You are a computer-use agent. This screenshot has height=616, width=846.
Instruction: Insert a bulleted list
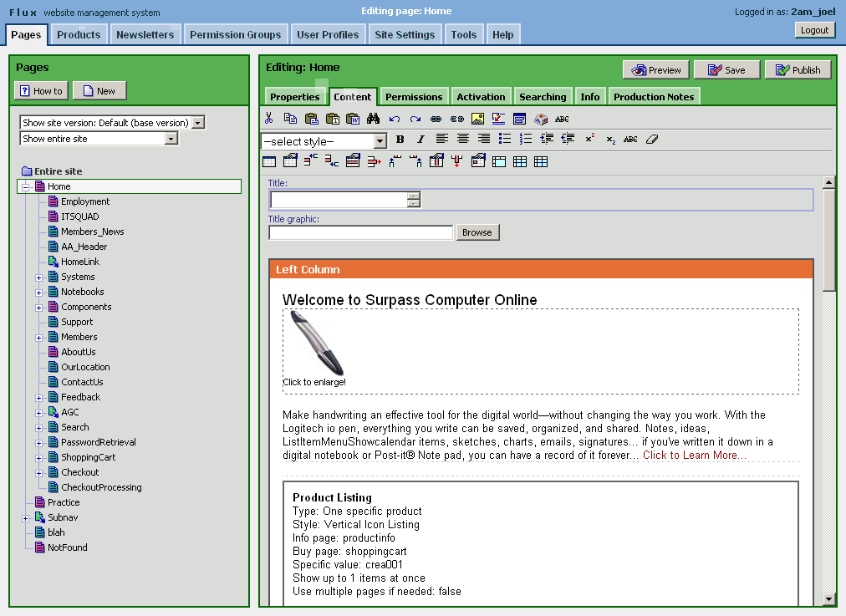coord(504,140)
